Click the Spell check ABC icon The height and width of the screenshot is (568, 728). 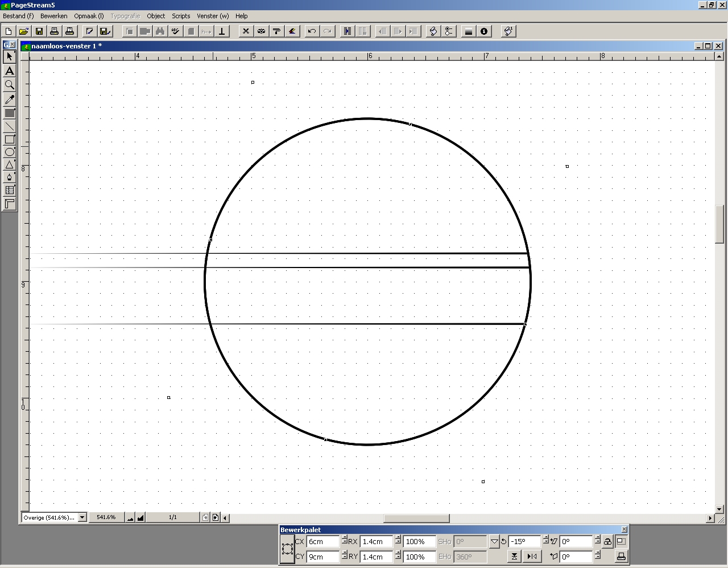point(176,31)
